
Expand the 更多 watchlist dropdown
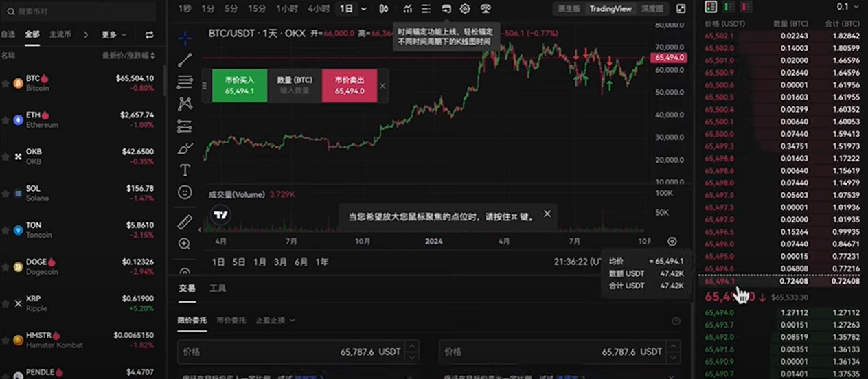pyautogui.click(x=114, y=34)
